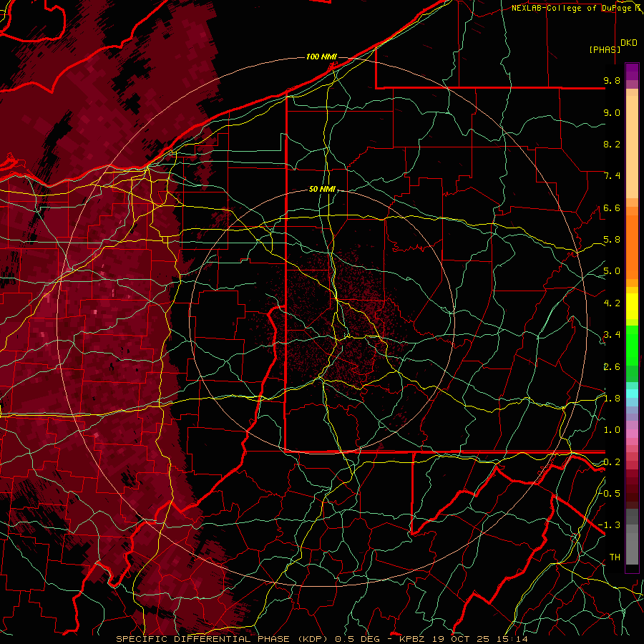
Task: Click the cyan segment of the color scale
Action: 632,393
